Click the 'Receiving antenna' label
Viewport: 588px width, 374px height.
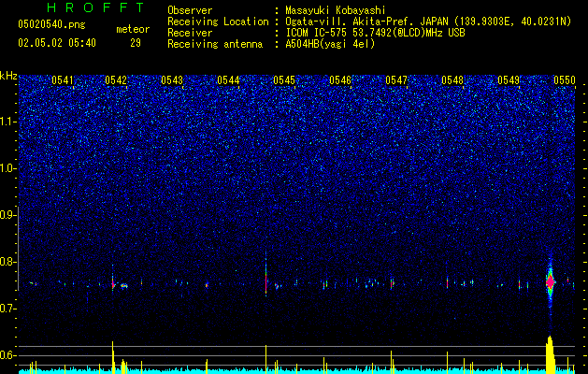(215, 44)
